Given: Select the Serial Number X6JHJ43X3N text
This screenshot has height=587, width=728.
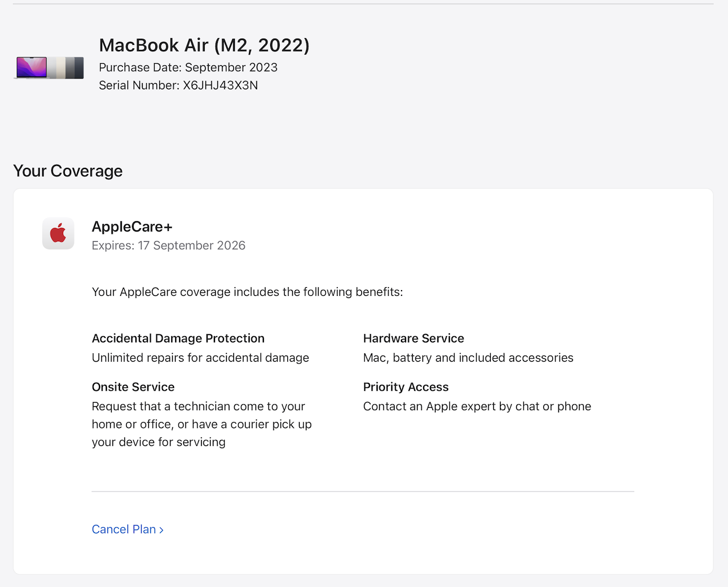Looking at the screenshot, I should tap(179, 85).
